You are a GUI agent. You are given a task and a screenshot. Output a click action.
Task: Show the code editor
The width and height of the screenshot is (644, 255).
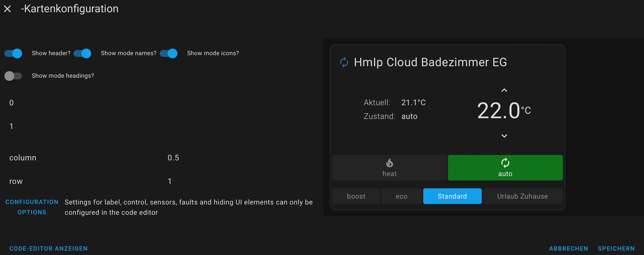pos(48,248)
